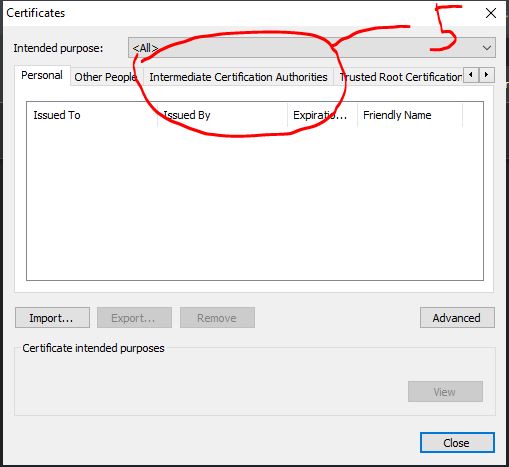The image size is (509, 467).
Task: Sort by the Issued By column header
Action: (222, 115)
